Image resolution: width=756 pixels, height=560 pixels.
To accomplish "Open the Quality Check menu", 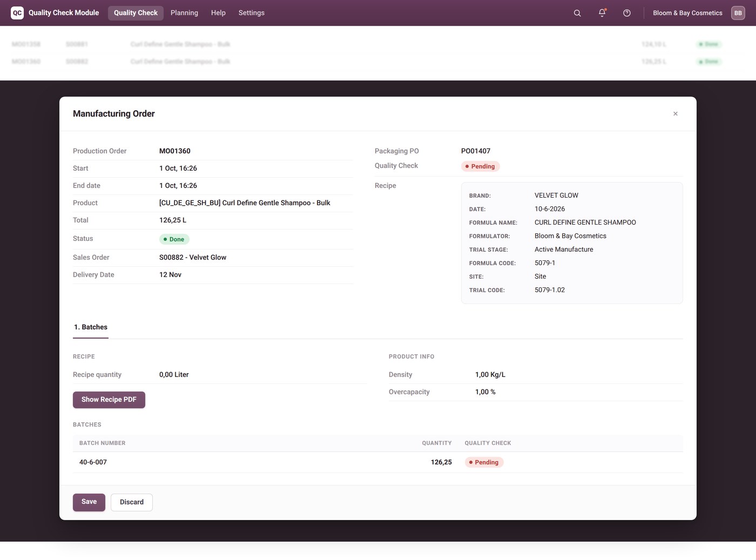I will point(136,13).
